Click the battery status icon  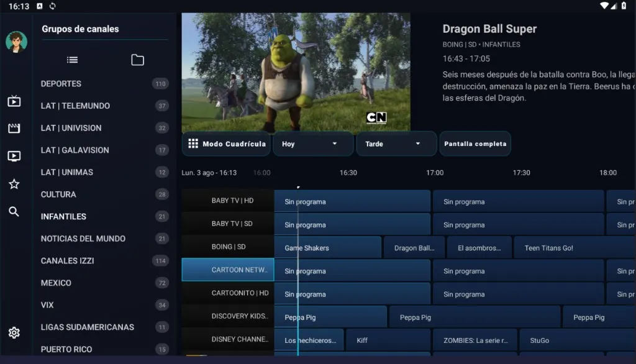[x=624, y=6]
